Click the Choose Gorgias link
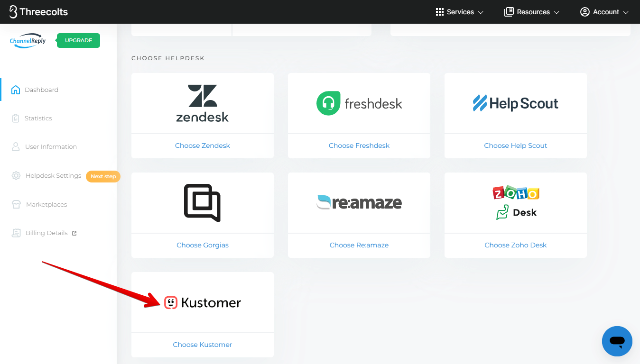The image size is (640, 364). coord(203,245)
